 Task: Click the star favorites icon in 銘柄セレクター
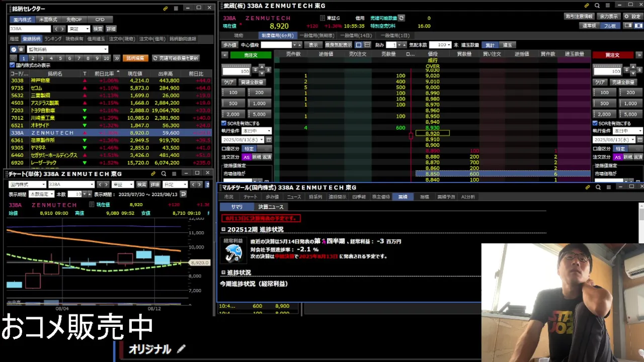point(21,49)
